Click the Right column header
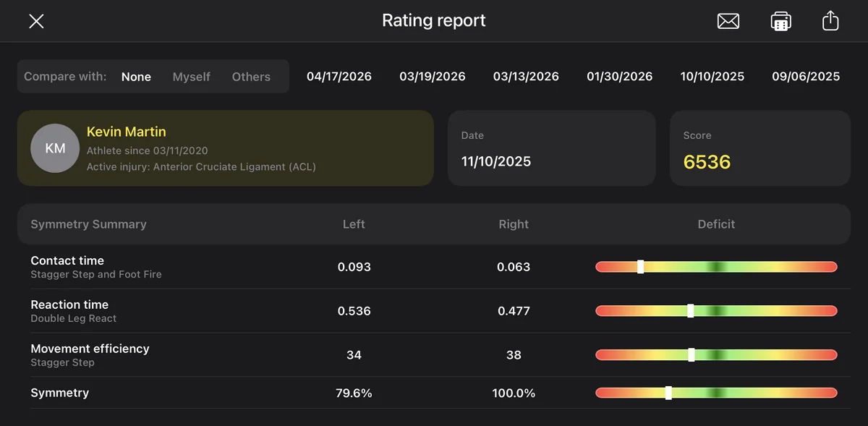The height and width of the screenshot is (426, 868). click(514, 224)
